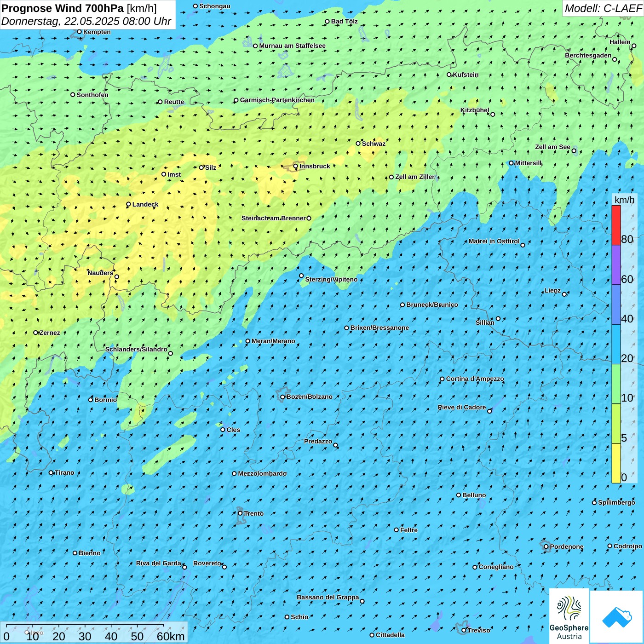Click the red 80 km/h legend color
Viewport: 644px width, 644px height.
[616, 225]
